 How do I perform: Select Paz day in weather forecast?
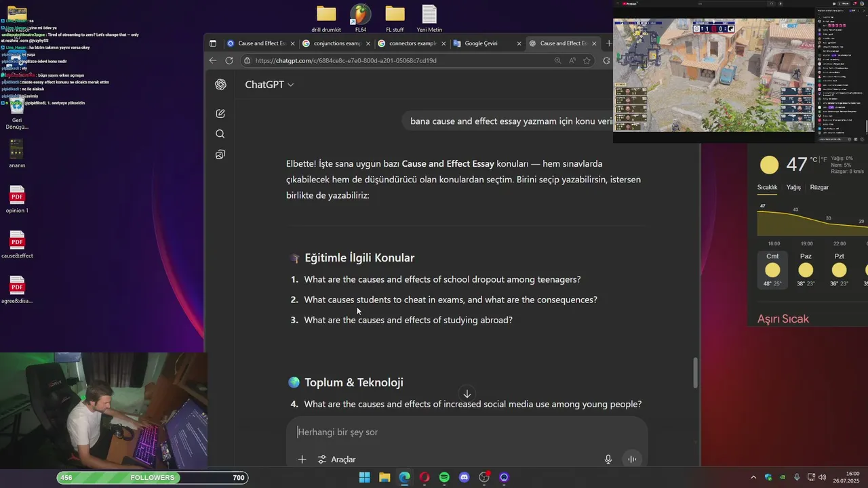806,269
